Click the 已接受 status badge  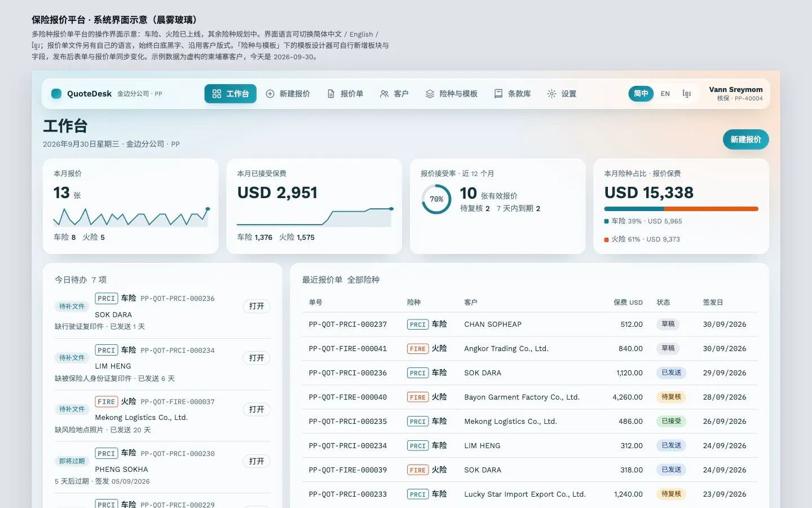(x=672, y=421)
